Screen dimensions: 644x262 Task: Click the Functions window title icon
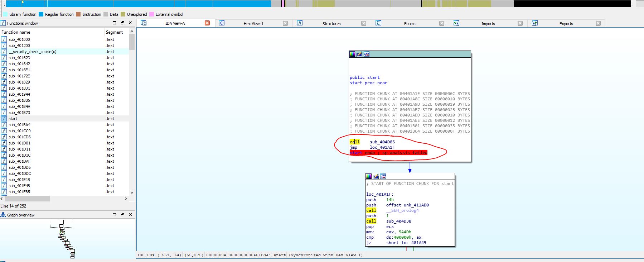(x=3, y=23)
